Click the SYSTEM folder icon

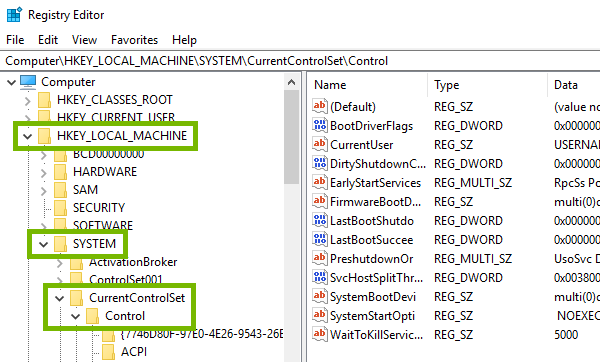(60, 244)
